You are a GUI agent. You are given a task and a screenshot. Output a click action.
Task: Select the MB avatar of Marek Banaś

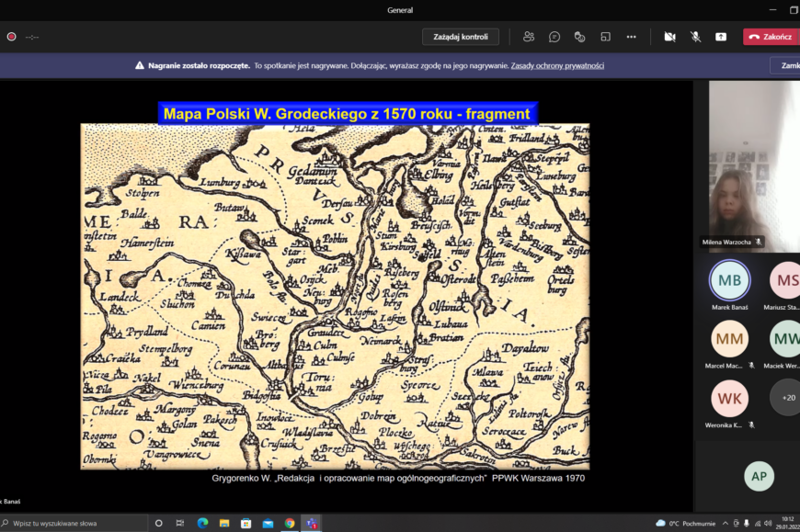coord(729,279)
